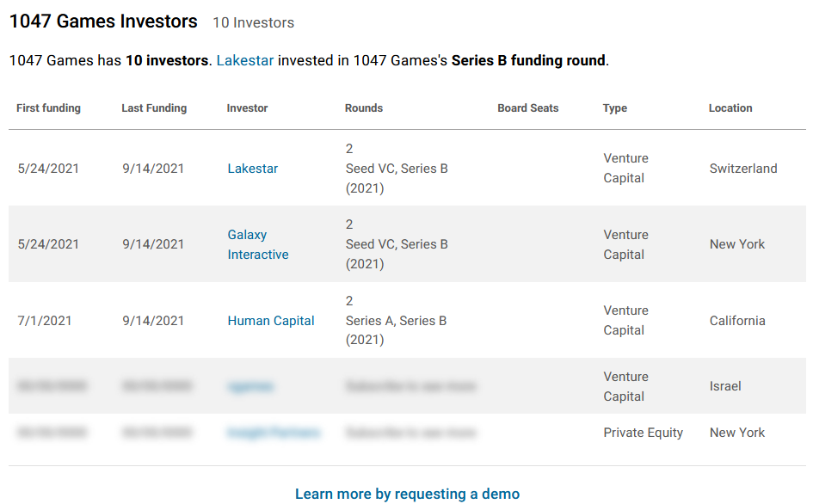This screenshot has width=813, height=504.
Task: Click the First funding column header
Action: click(x=48, y=108)
